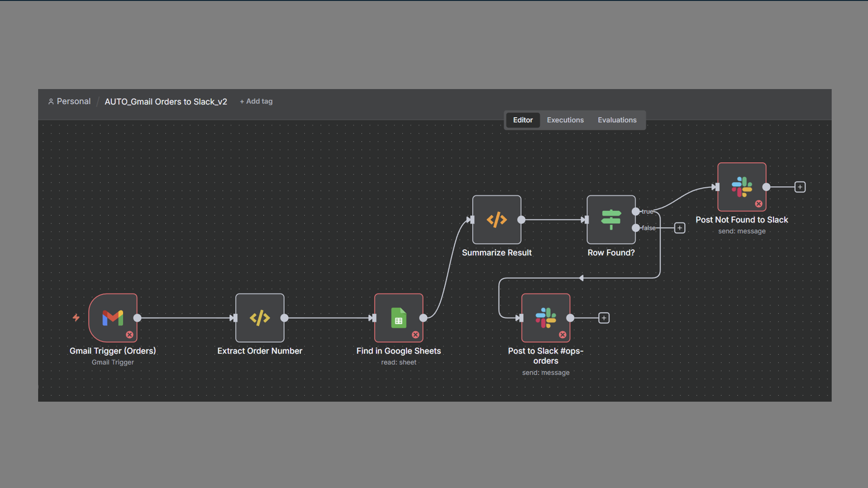Add node after Post to Slack #ops-orders

point(603,318)
